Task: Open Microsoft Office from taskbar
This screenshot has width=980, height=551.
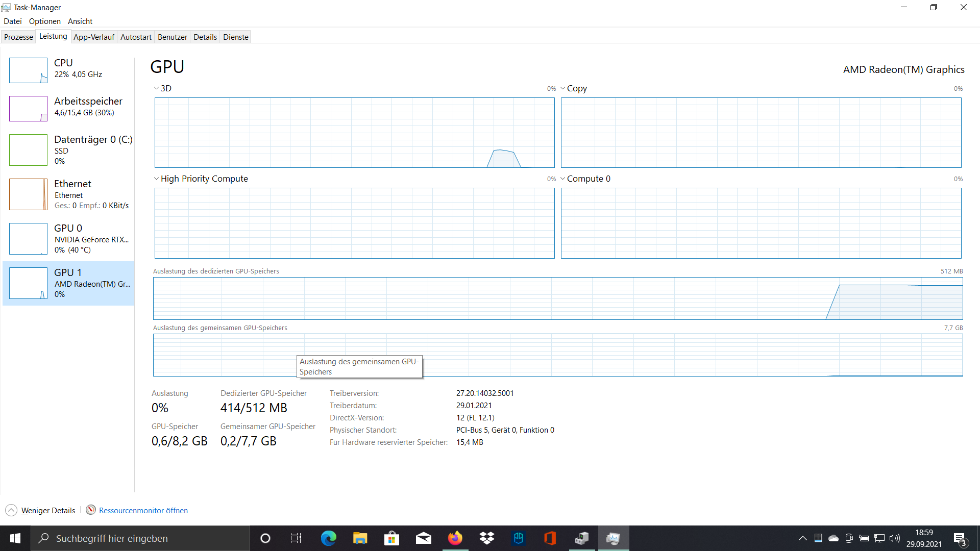Action: click(550, 538)
